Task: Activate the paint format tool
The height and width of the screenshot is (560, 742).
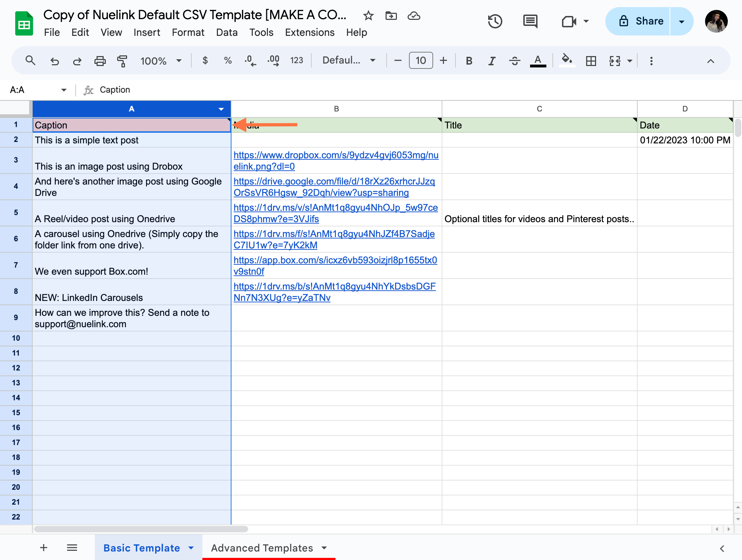Action: [122, 61]
